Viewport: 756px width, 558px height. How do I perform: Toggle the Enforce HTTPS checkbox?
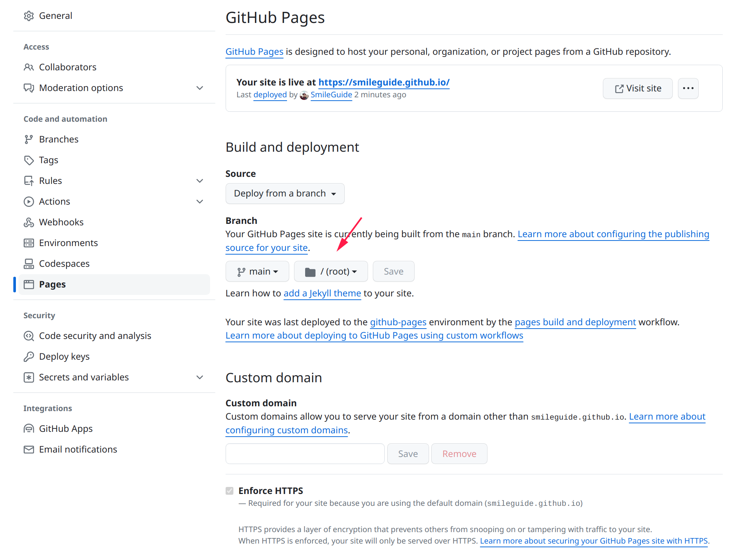(x=230, y=491)
